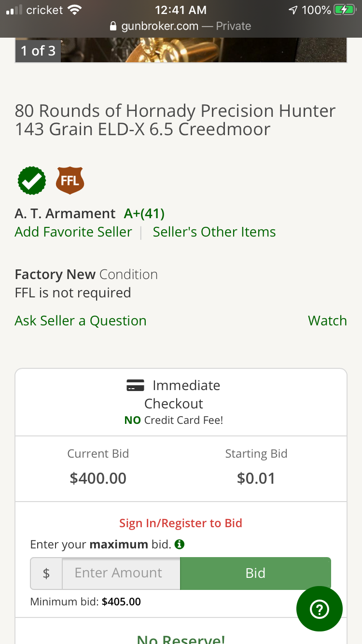Tap the battery indicator in status bar
This screenshot has height=644, width=362.
(x=345, y=10)
